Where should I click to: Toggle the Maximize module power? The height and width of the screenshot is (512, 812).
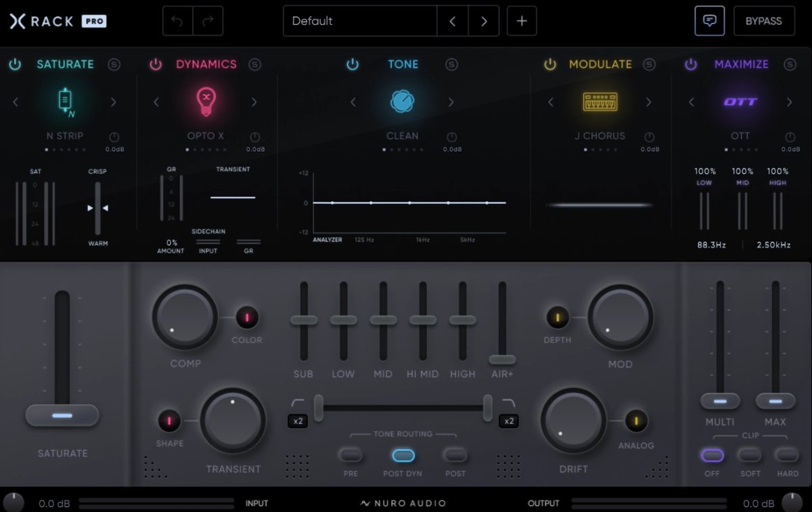(690, 64)
